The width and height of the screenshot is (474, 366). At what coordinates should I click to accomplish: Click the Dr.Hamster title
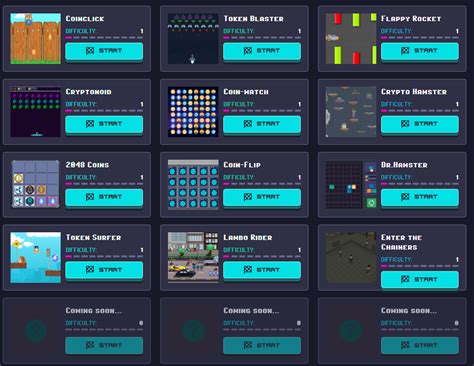[x=404, y=165]
